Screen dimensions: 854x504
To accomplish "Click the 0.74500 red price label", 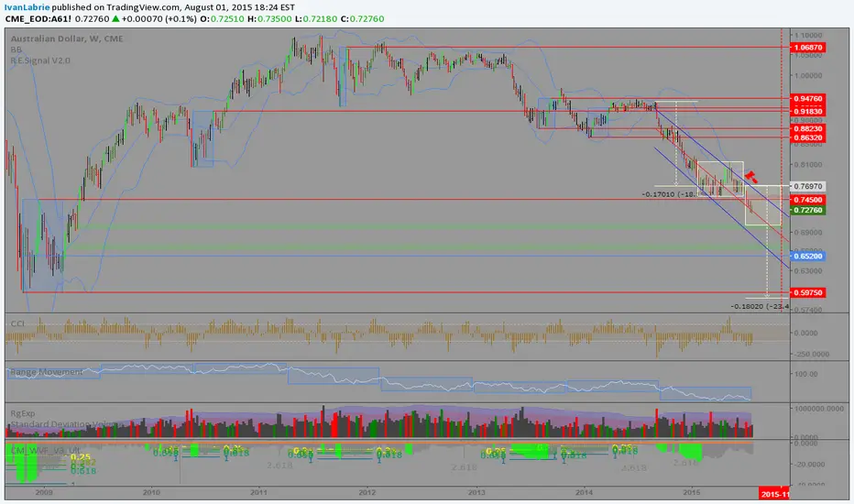I will pyautogui.click(x=808, y=200).
